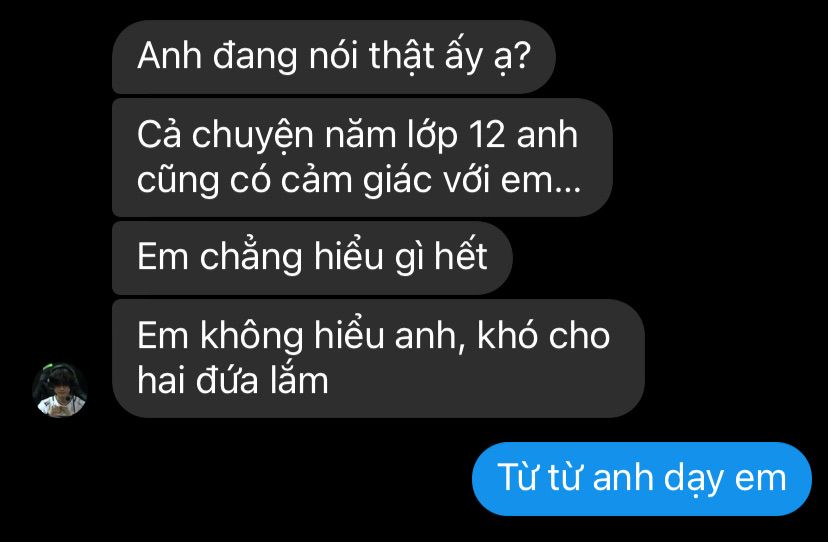Click the question mark ending the first message
Image resolution: width=828 pixels, height=542 pixels.
[x=521, y=55]
